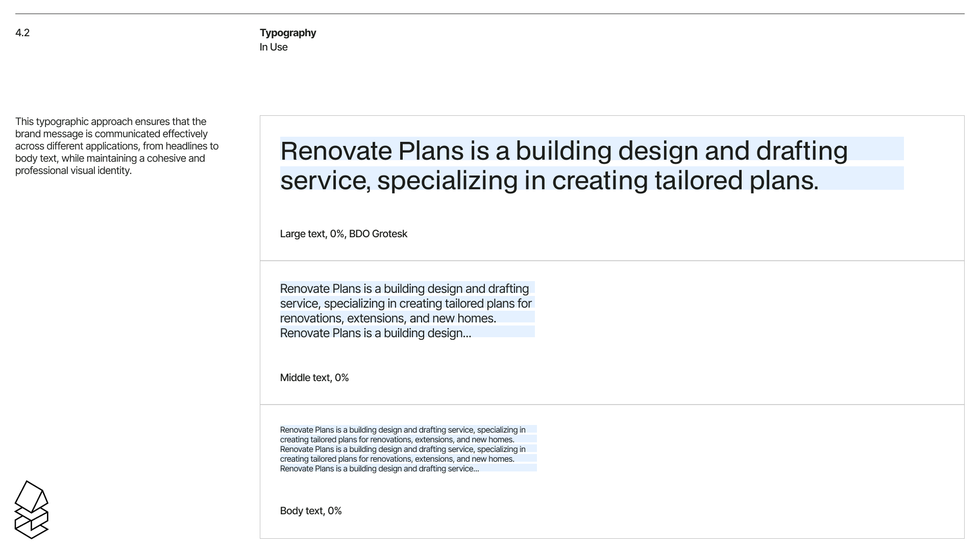
Task: Click the top horizontal divider line
Action: tap(490, 14)
